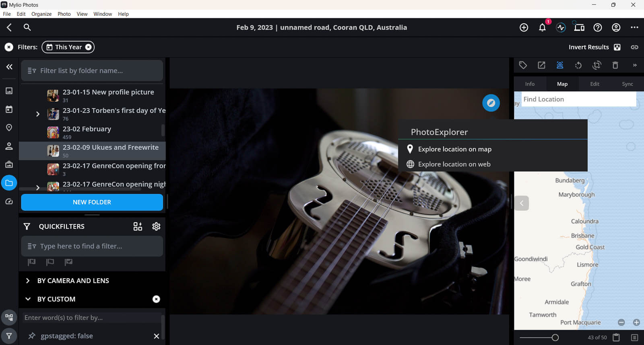Viewport: 644px width, 345px height.
Task: Open the Calendar view in sidebar
Action: pos(9,109)
